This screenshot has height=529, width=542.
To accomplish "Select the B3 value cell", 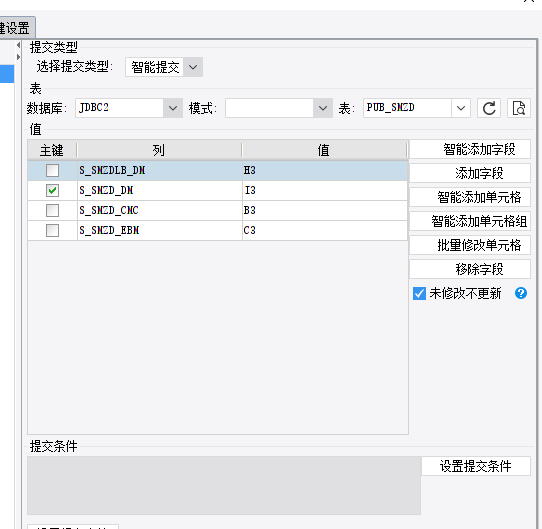I will coord(325,210).
